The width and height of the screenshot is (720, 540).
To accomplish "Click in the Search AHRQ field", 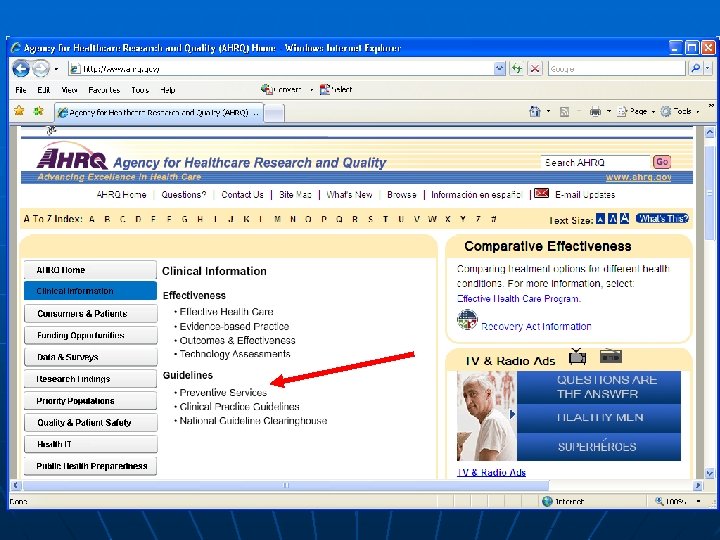I will coord(596,162).
